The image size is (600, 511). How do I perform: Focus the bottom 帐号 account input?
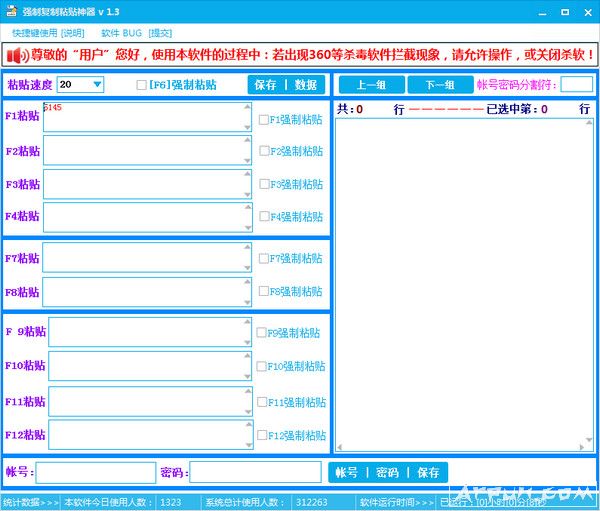(x=95, y=472)
